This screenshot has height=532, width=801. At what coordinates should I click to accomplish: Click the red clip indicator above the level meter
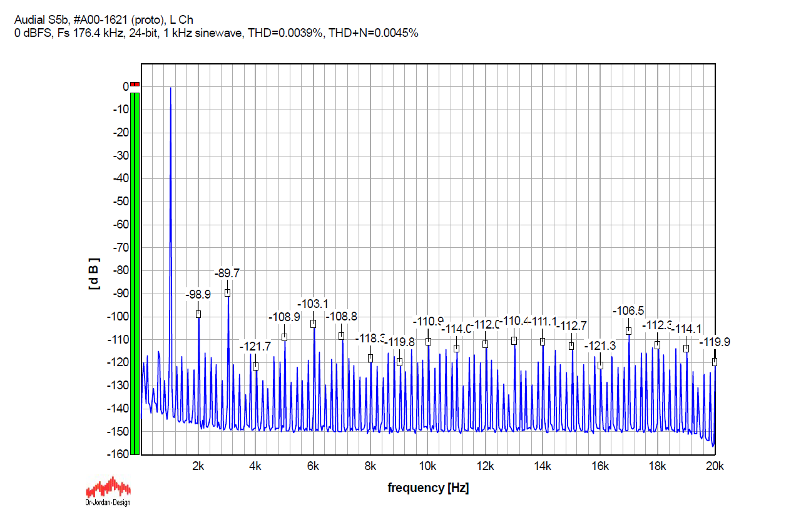click(135, 84)
